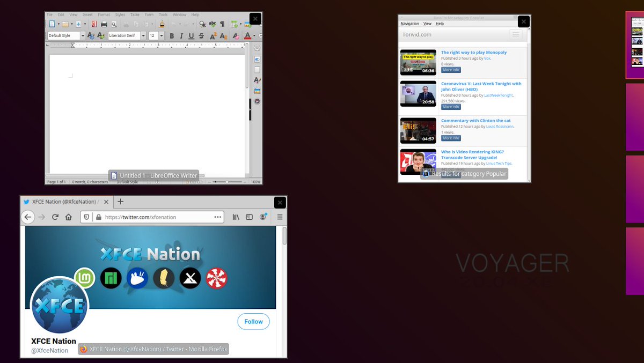Click Update Selected Style icon in Writer
The image size is (644, 363).
pyautogui.click(x=91, y=35)
